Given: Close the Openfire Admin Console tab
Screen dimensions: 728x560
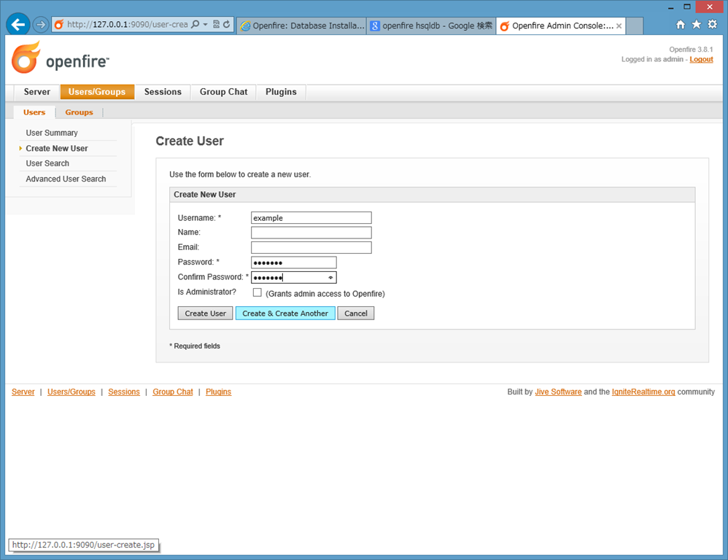Looking at the screenshot, I should click(619, 26).
